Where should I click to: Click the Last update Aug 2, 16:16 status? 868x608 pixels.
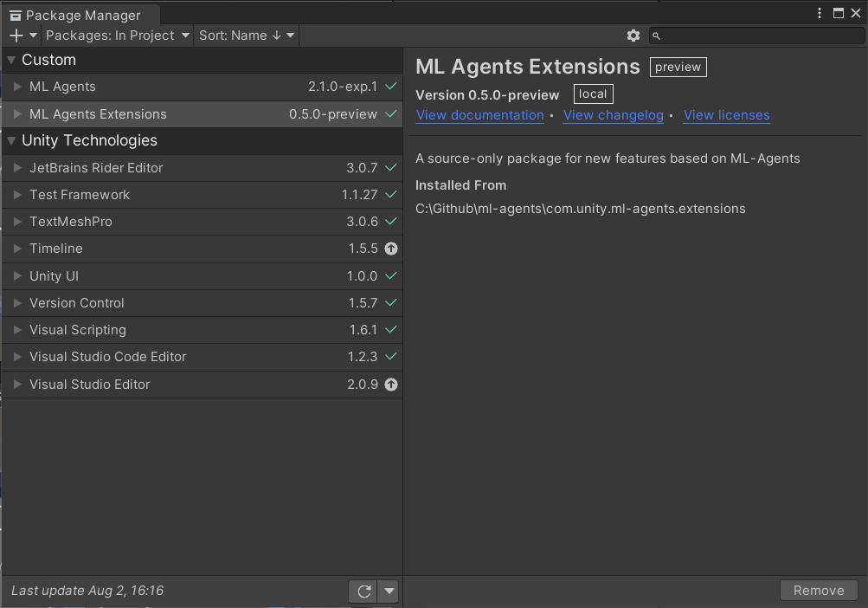pos(87,591)
